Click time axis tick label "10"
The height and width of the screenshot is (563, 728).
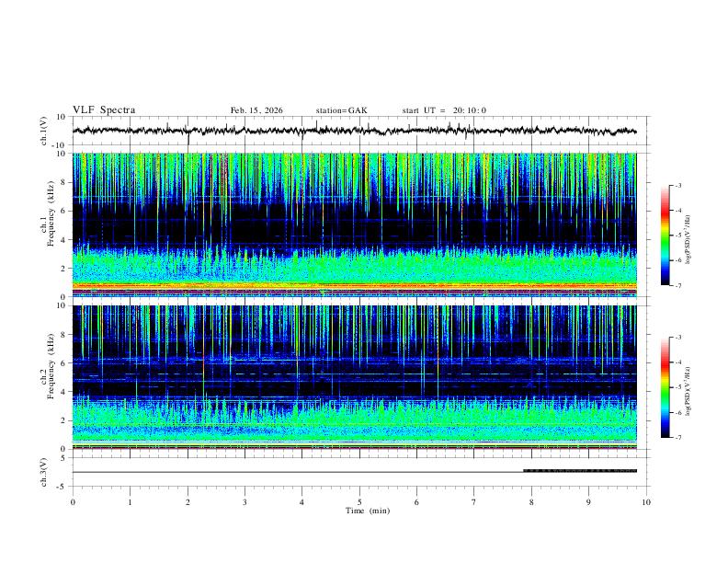click(646, 502)
